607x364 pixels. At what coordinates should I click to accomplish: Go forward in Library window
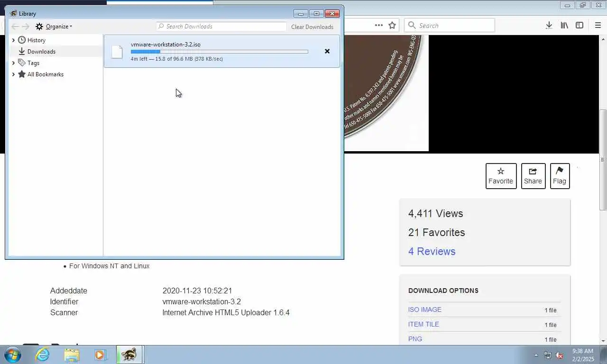pyautogui.click(x=26, y=27)
